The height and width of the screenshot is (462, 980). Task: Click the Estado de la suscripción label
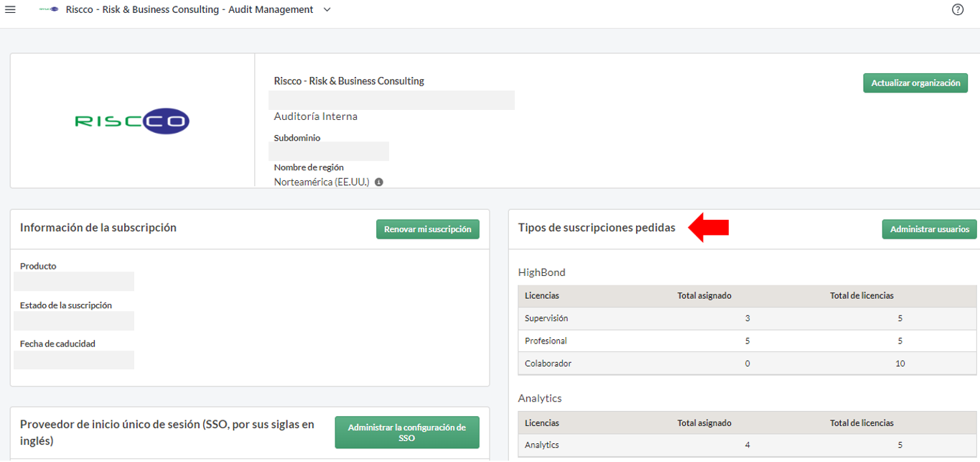pos(66,305)
